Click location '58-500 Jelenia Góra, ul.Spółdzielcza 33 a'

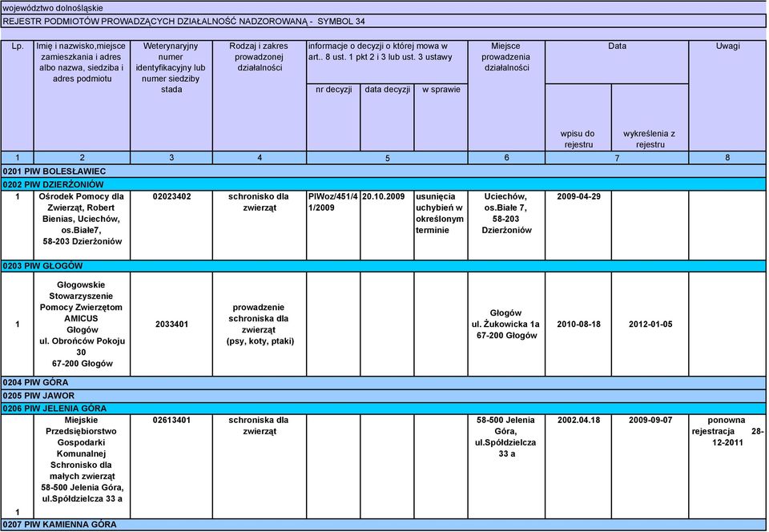click(506, 466)
